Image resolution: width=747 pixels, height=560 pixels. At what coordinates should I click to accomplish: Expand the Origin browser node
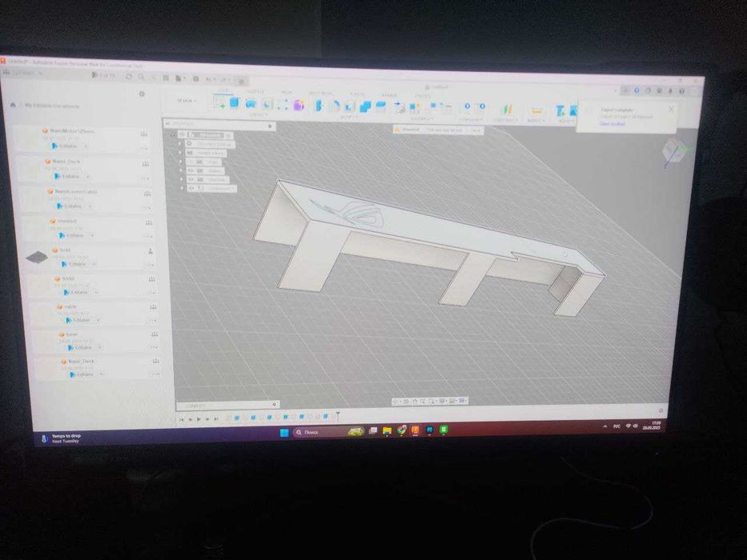pos(181,162)
